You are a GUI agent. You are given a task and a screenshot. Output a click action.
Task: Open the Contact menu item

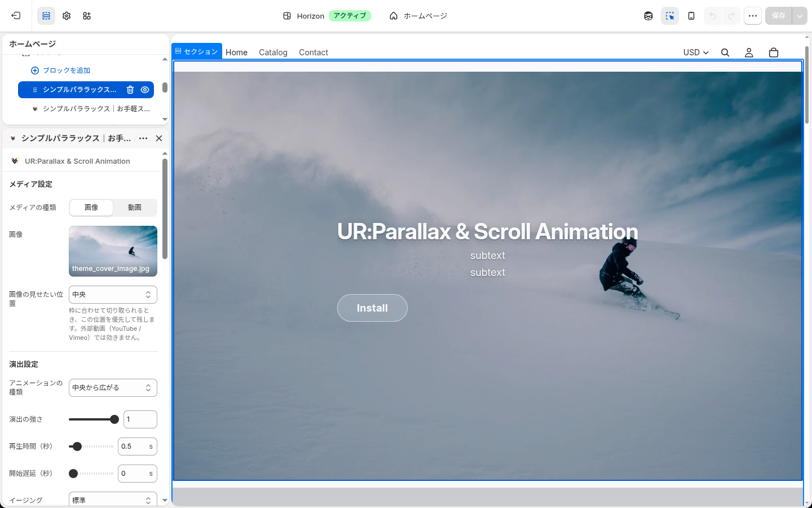(314, 52)
